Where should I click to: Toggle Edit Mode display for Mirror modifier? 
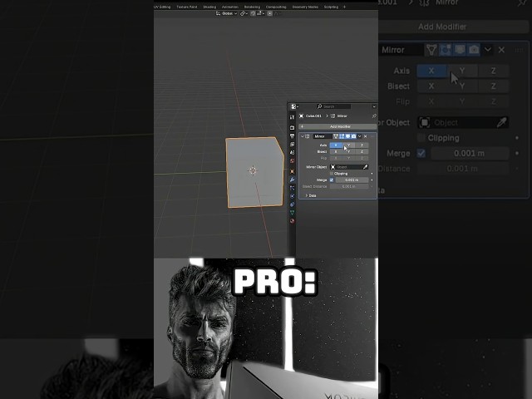[342, 136]
